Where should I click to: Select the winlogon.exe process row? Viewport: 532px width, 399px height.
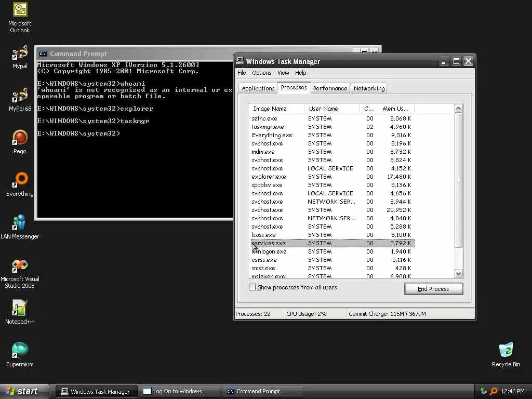click(331, 251)
